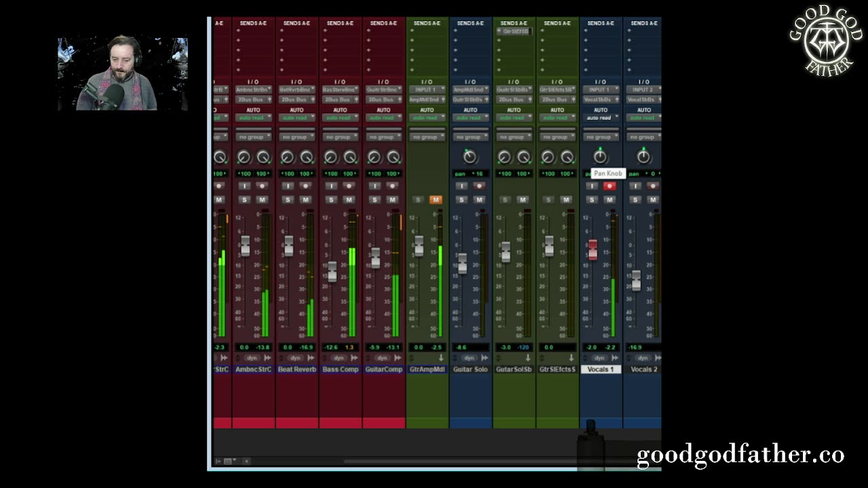Open auto read menu on Bass Comp
This screenshot has width=868, height=488.
click(340, 118)
